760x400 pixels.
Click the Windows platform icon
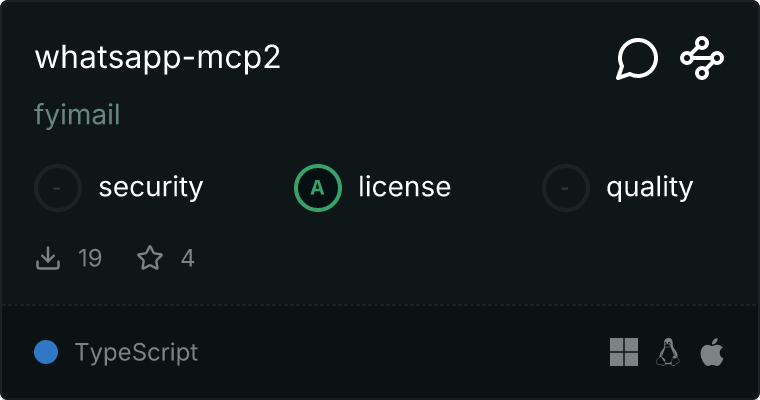pos(624,352)
